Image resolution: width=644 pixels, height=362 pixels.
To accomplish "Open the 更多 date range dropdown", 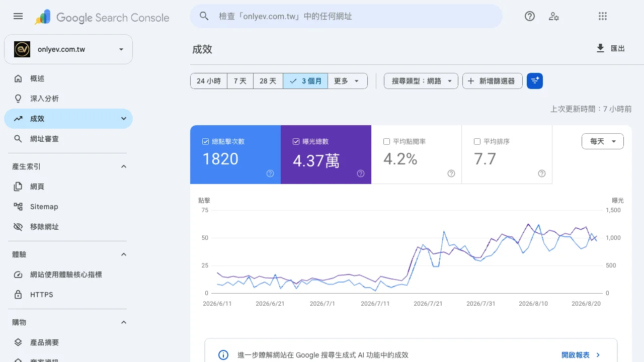I will click(348, 81).
